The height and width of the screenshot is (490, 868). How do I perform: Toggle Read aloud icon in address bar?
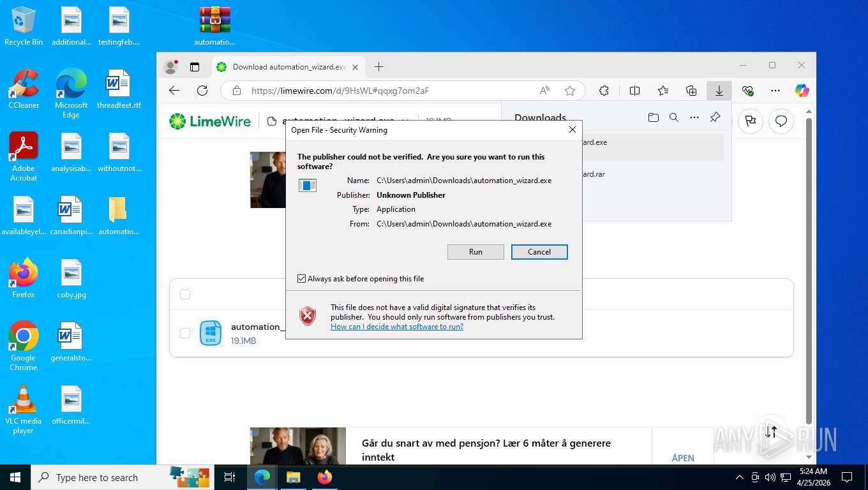pos(544,91)
